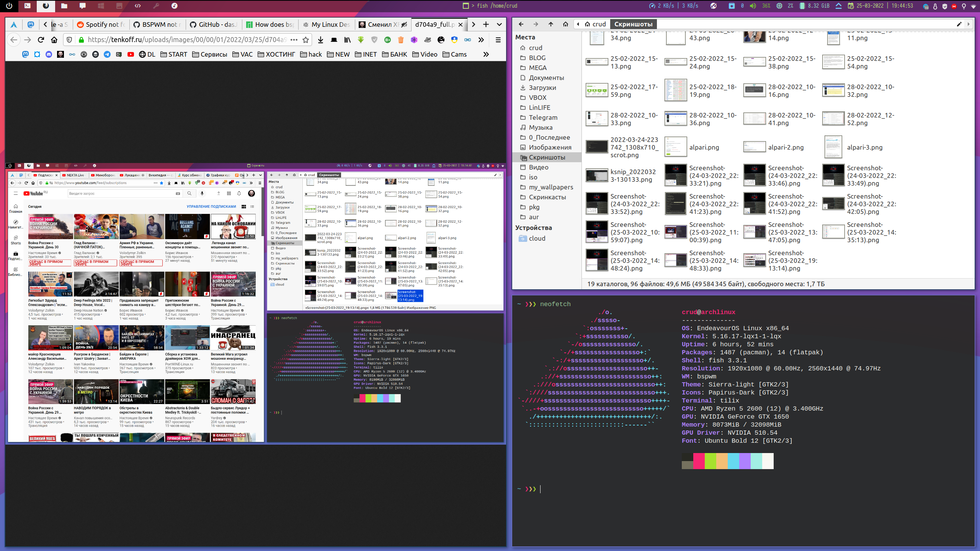980x551 pixels.
Task: Open the Firefox hamburger menu
Action: pos(498,40)
